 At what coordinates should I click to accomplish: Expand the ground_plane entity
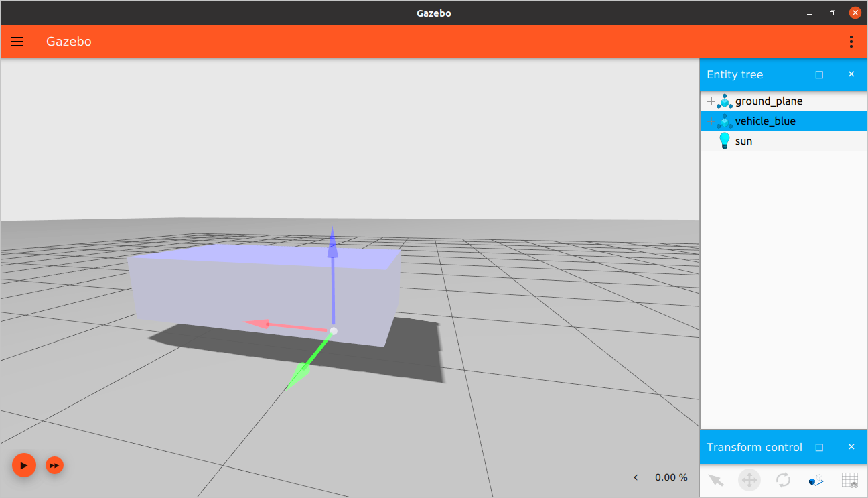pos(711,101)
